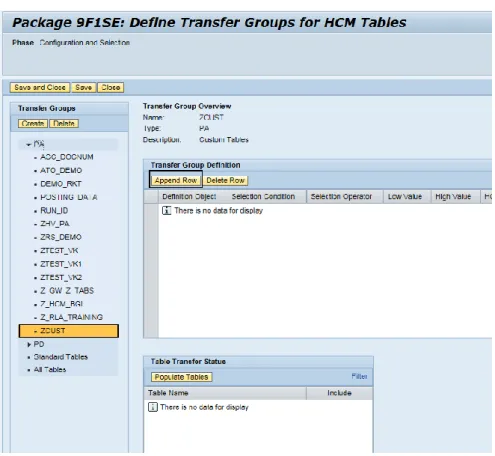Collapse the PA tree node

click(29, 144)
